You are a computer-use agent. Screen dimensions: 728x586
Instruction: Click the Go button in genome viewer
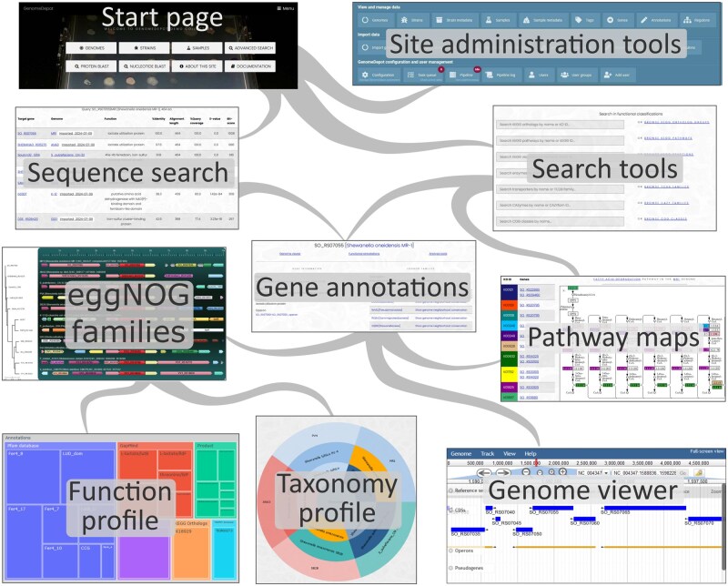pyautogui.click(x=683, y=472)
